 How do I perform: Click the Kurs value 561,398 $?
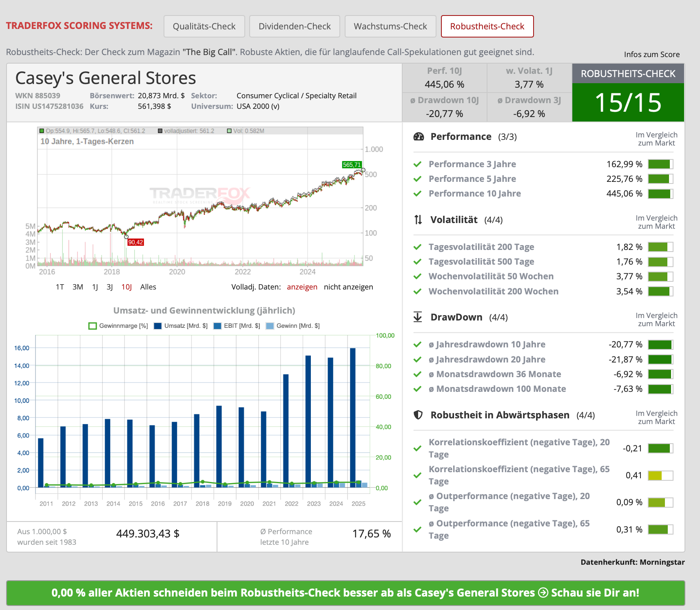click(155, 106)
